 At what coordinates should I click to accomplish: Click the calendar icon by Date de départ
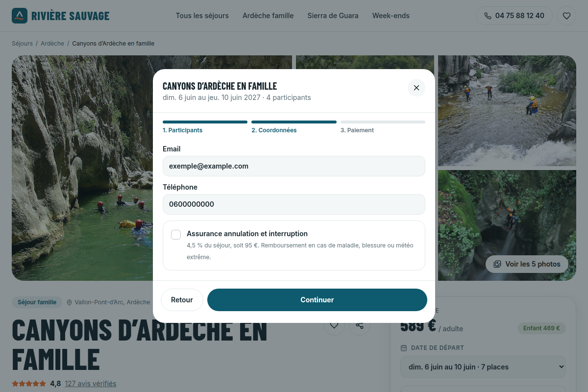[404, 348]
